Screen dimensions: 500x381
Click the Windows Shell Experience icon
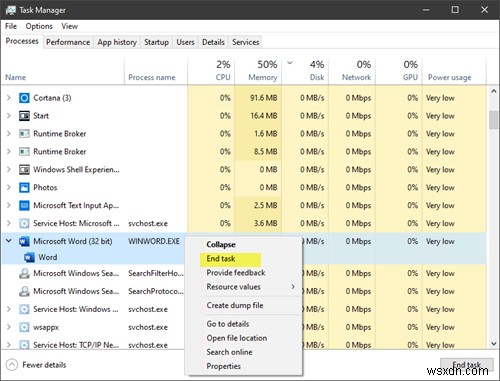point(24,169)
